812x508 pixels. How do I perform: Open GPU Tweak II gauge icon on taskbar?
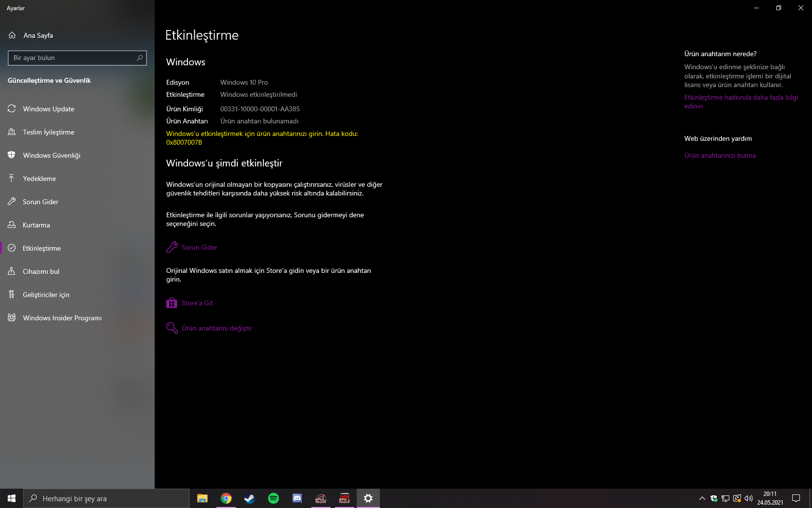click(x=320, y=498)
